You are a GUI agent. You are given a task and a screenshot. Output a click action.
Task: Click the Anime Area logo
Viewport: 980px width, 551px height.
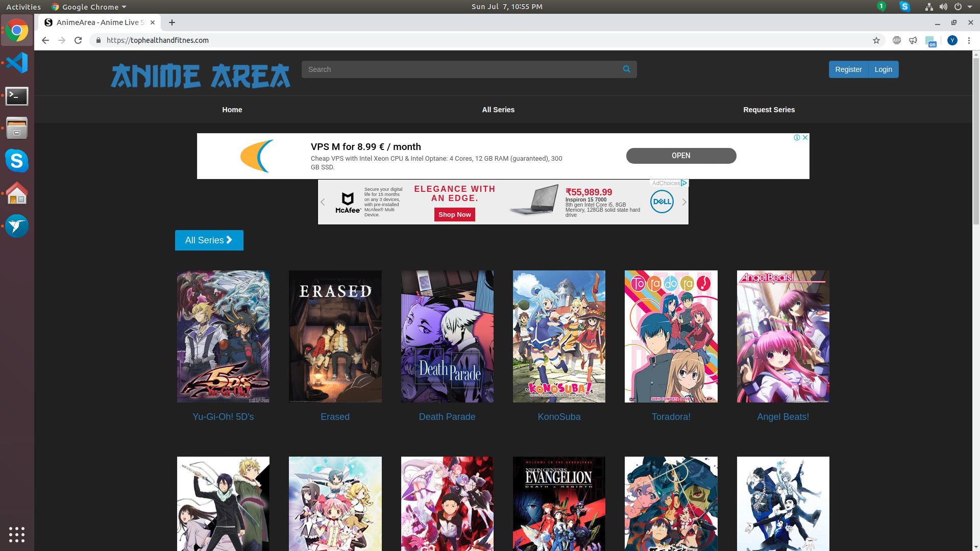pyautogui.click(x=201, y=76)
